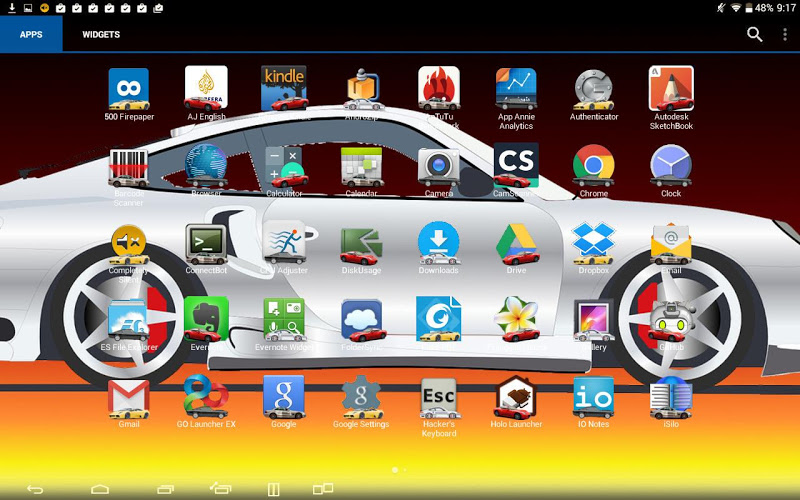Open Dropbox

click(x=593, y=243)
